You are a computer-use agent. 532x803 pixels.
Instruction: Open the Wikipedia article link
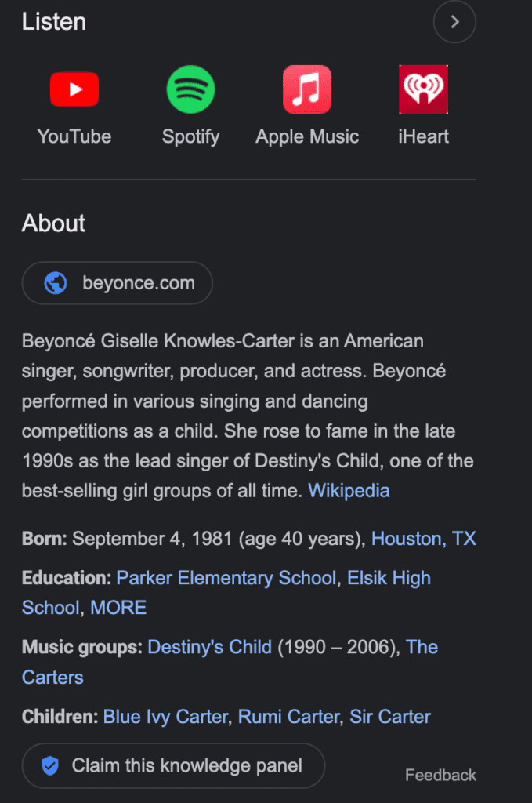(x=349, y=490)
